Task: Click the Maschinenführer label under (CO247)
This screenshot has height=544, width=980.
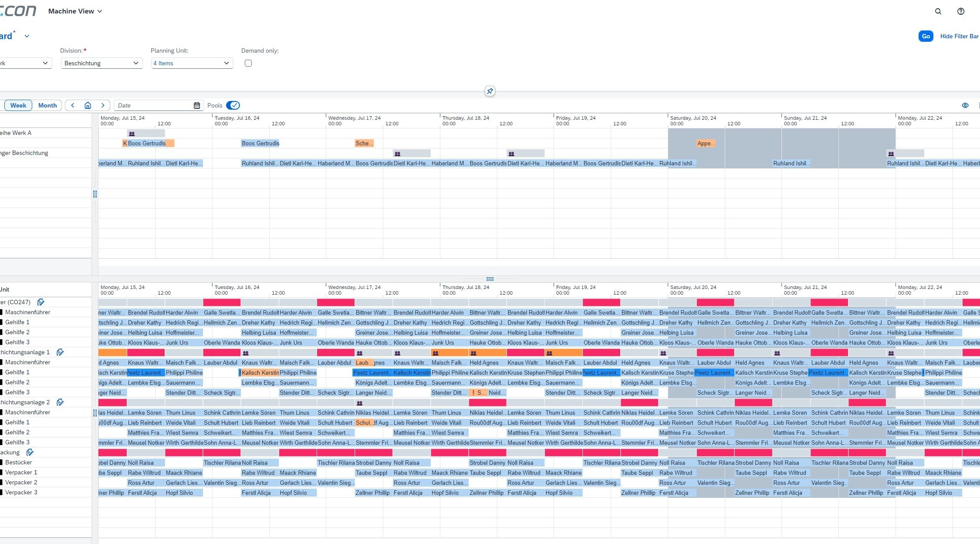Action: [x=27, y=312]
